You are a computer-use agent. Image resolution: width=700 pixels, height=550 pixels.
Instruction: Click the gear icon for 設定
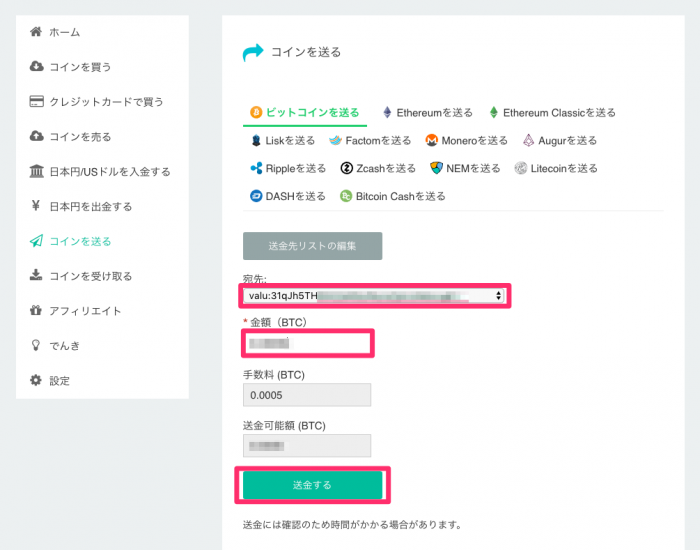coord(36,380)
